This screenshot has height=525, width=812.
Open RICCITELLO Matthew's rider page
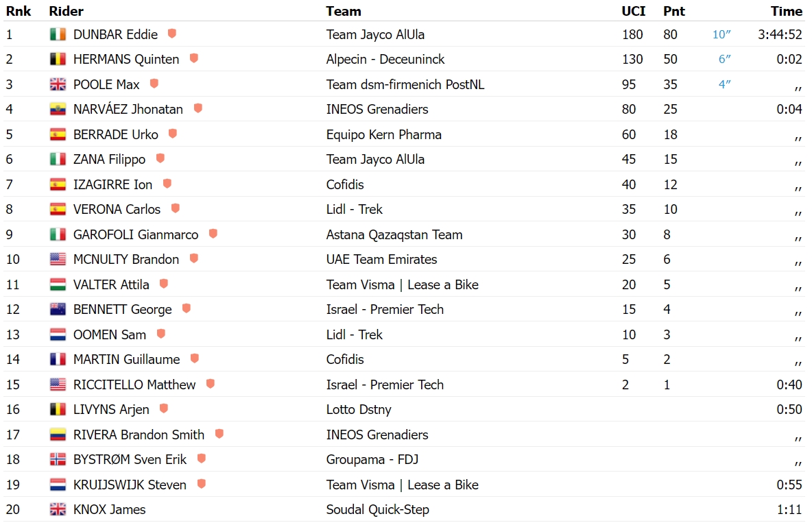[x=134, y=384]
